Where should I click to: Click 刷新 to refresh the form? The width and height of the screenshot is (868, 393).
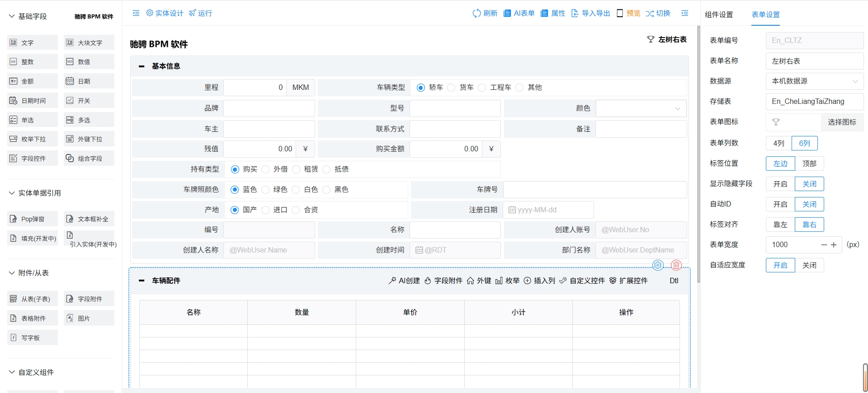(x=485, y=13)
